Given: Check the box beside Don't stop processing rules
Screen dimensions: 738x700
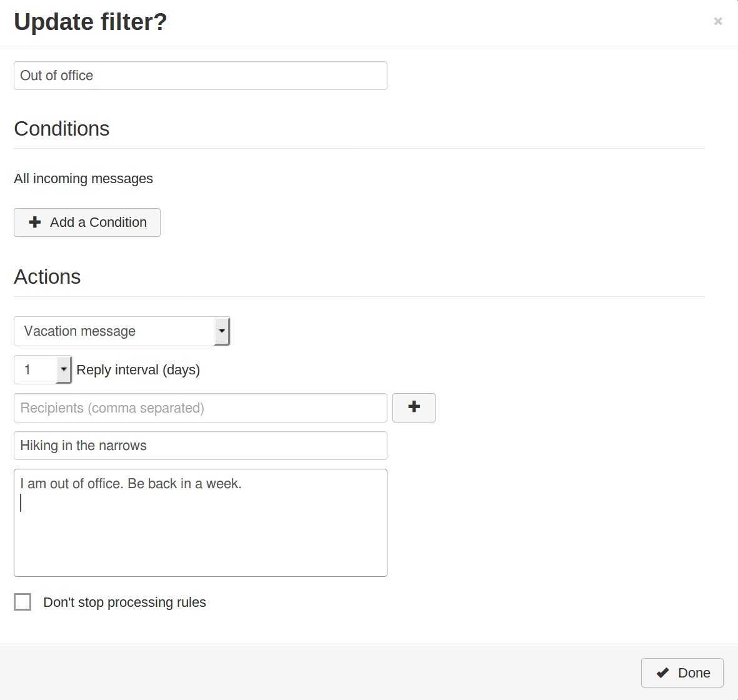Looking at the screenshot, I should pos(22,601).
